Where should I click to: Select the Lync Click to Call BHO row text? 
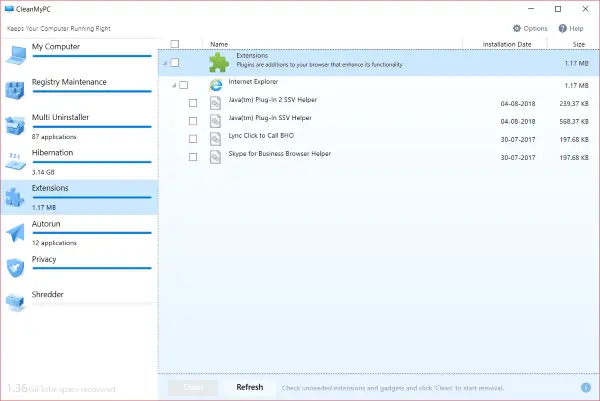coord(261,135)
